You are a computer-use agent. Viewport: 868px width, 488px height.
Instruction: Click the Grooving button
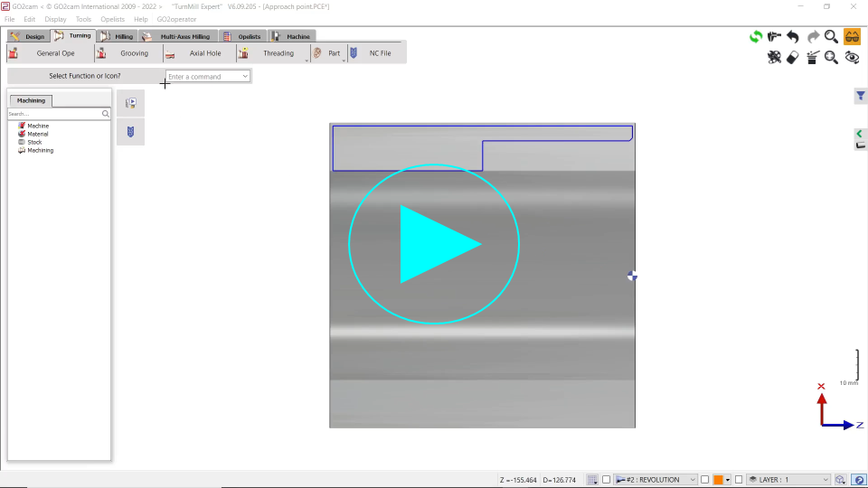(x=134, y=53)
